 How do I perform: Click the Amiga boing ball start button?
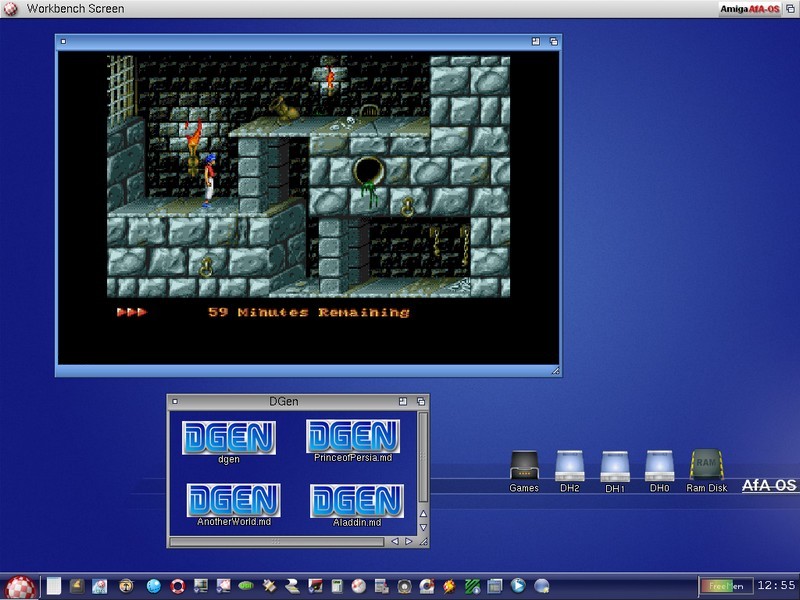tap(20, 586)
